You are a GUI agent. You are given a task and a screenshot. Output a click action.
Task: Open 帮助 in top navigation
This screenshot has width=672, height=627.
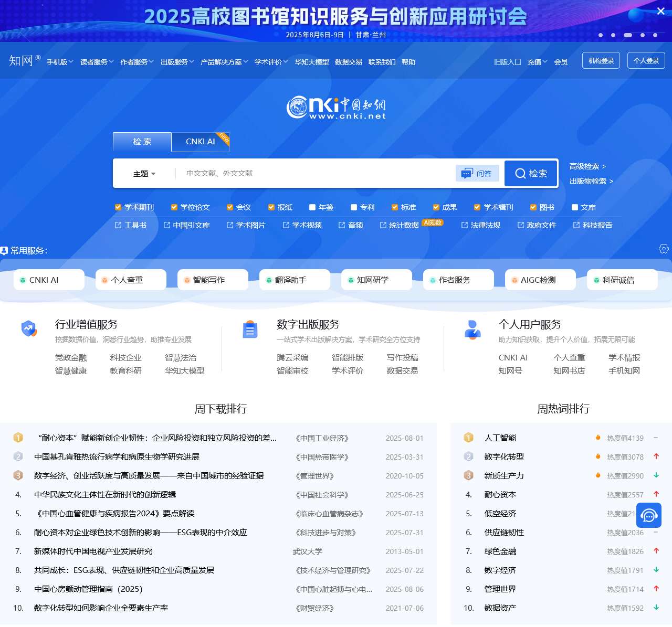pos(408,62)
